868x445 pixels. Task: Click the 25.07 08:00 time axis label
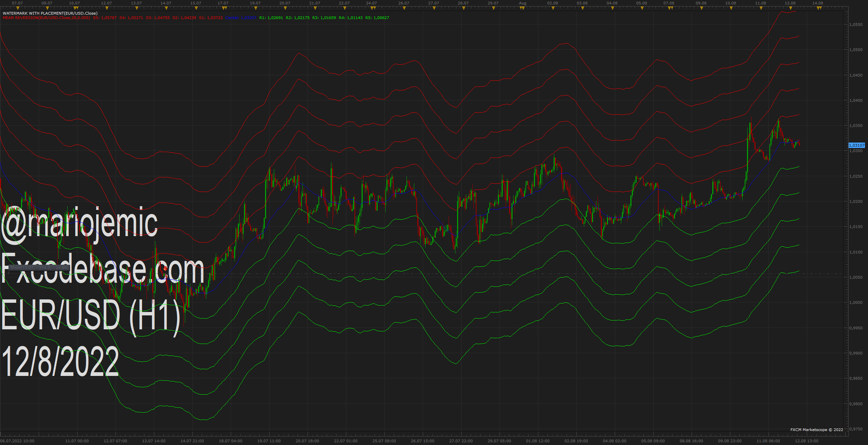[x=384, y=441]
